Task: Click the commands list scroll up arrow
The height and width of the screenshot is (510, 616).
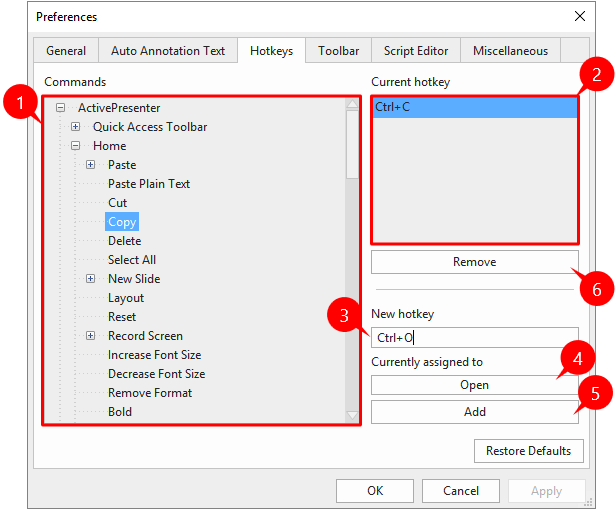Action: click(x=352, y=104)
